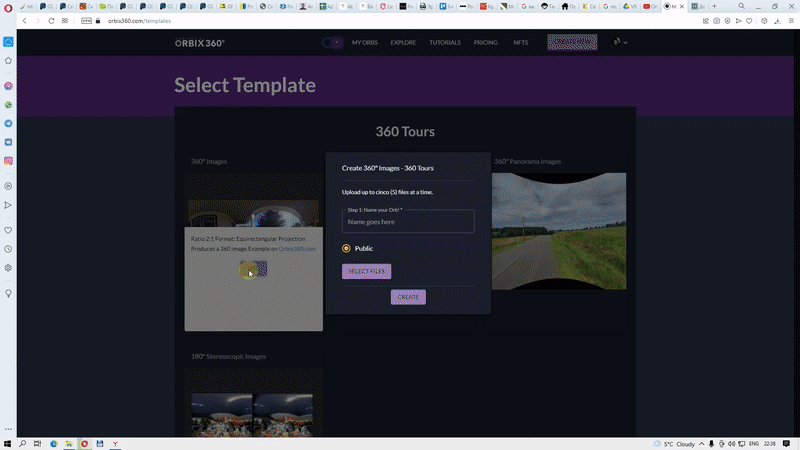The width and height of the screenshot is (800, 450).
Task: Click the toolbar downloads arrow icon
Action: [777, 21]
